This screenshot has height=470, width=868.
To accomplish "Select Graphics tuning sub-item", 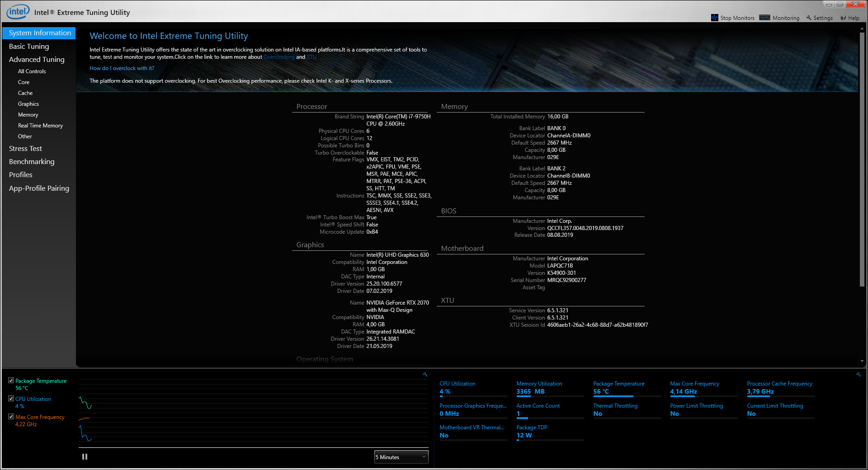I will click(28, 104).
